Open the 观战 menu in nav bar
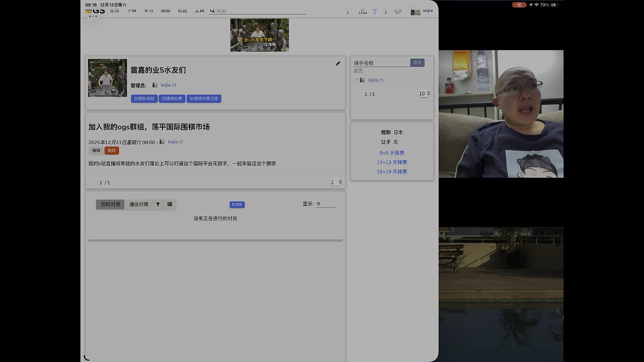The width and height of the screenshot is (644, 362). click(166, 11)
